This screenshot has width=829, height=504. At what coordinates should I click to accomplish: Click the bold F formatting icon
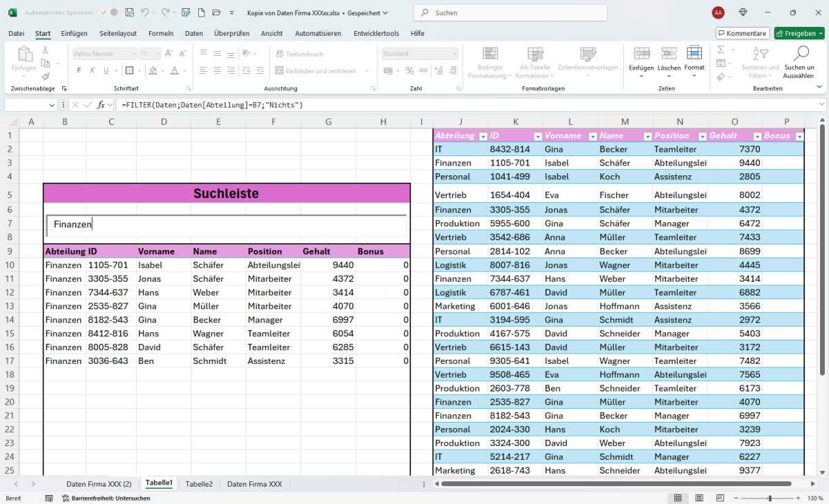click(79, 70)
